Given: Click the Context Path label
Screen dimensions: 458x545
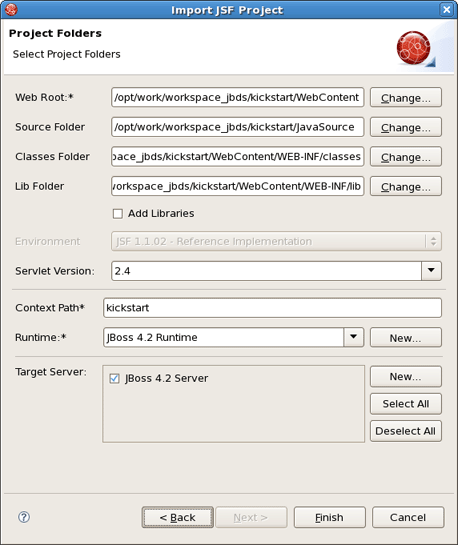Looking at the screenshot, I should (50, 308).
